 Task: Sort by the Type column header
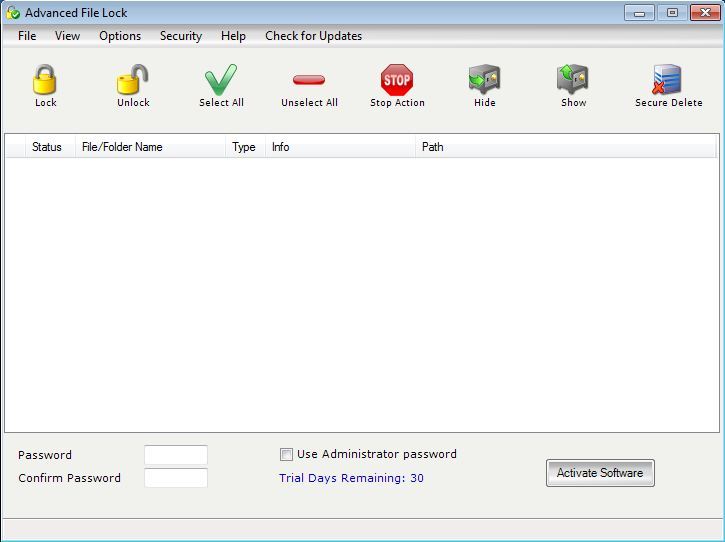(246, 147)
